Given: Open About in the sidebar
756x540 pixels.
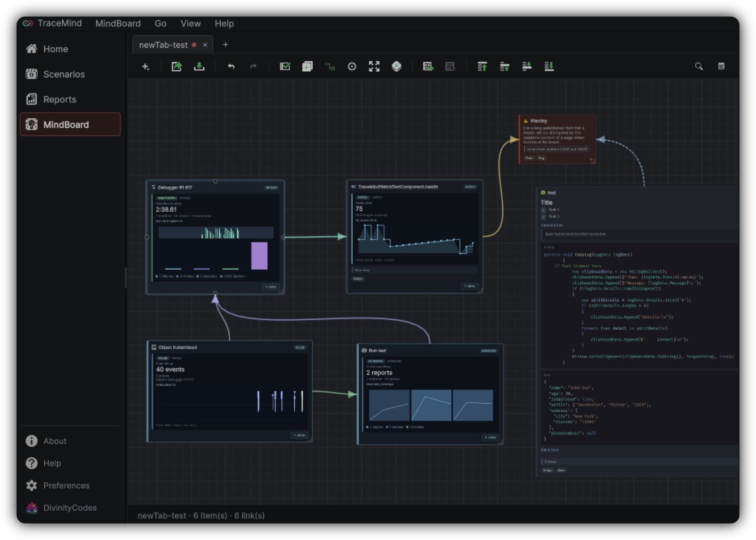Looking at the screenshot, I should pos(70,441).
